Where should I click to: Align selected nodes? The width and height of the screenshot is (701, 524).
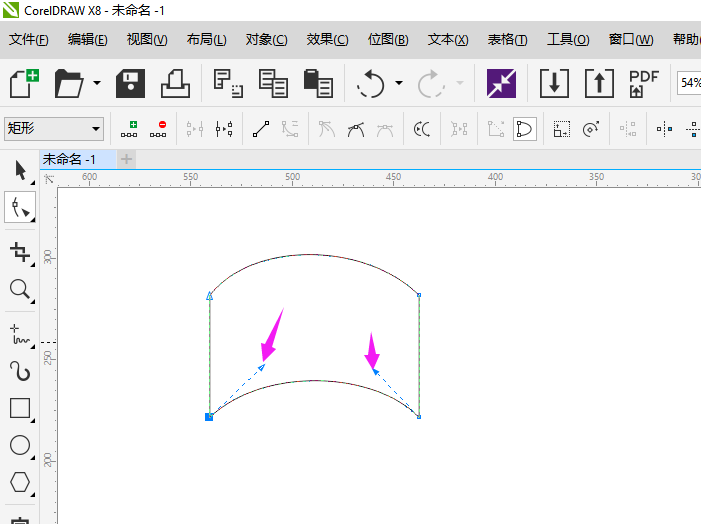(628, 129)
